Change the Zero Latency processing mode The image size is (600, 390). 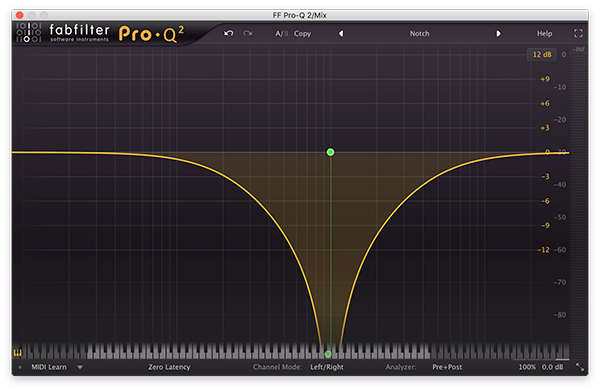point(169,367)
